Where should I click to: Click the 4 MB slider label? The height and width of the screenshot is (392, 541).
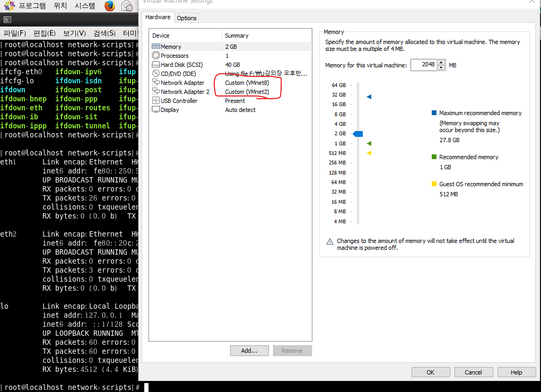point(339,221)
